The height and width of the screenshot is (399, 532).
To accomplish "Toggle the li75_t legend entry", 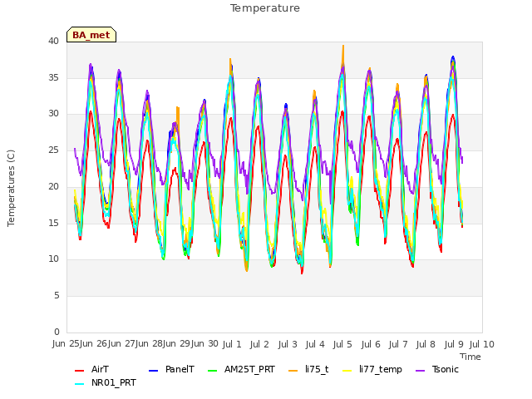I will coord(308,369).
